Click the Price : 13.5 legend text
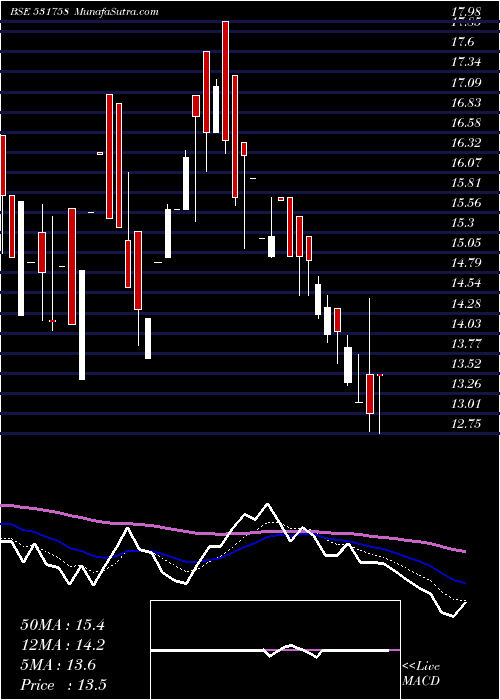Screen dimensions: 500x700 [x=63, y=685]
